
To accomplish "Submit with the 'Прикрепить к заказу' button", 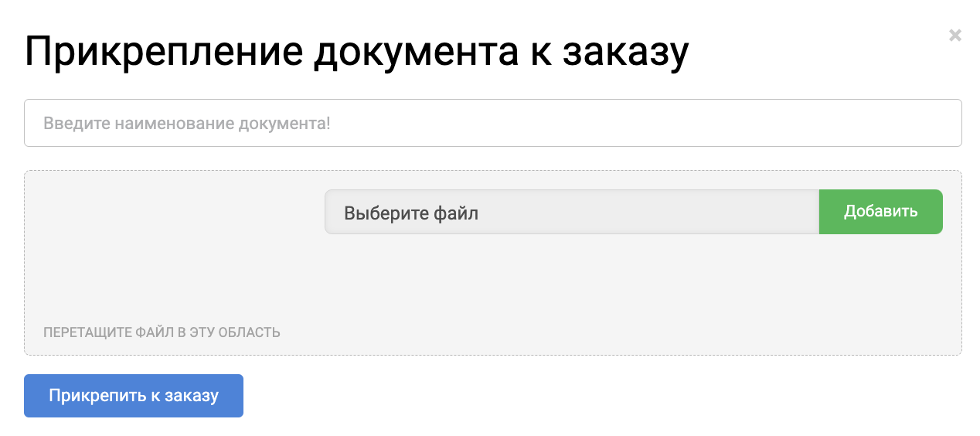I will click(x=134, y=396).
